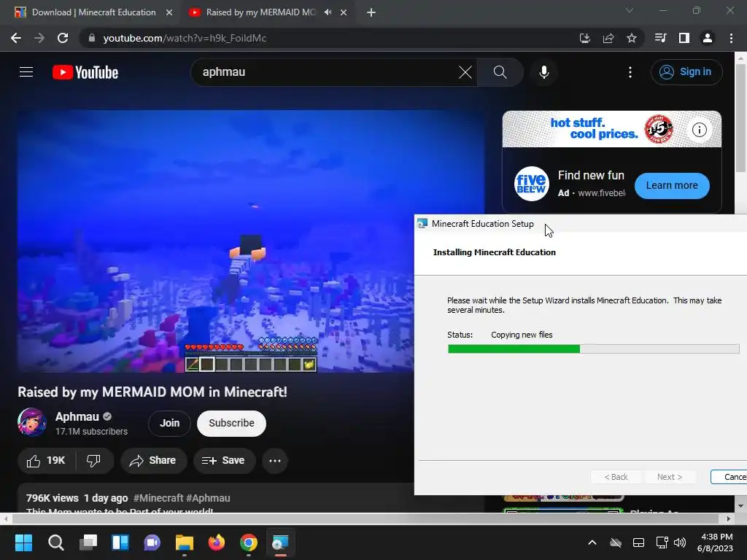The image size is (747, 560).
Task: Open taskbar Search
Action: [55, 542]
